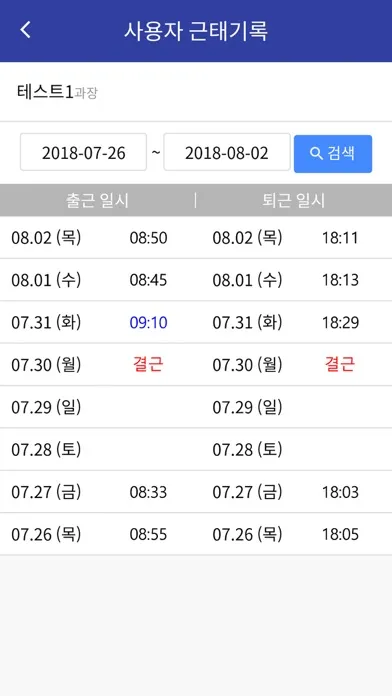Click clock-in date 07.30 (월)
Screen dimensions: 392x696
46,364
